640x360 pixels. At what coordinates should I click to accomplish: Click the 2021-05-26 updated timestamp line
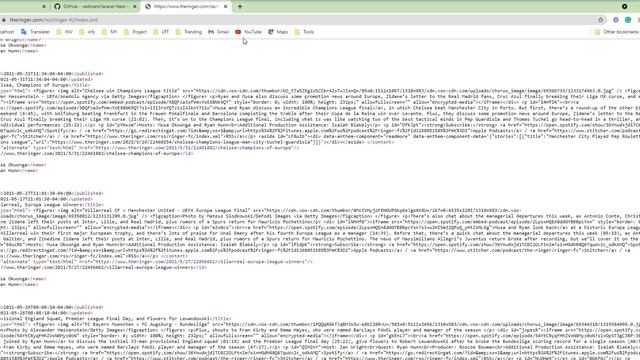46,313
